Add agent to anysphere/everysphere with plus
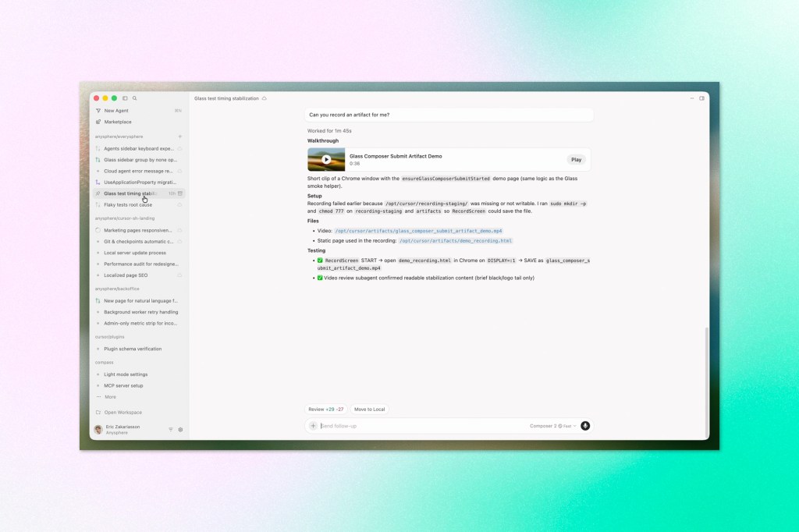 pos(180,137)
